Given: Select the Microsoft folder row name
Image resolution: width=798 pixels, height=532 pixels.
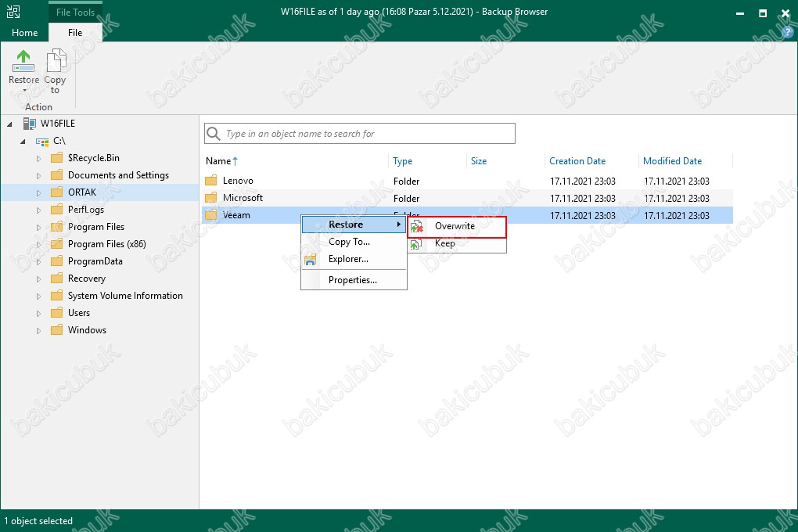Looking at the screenshot, I should click(x=243, y=198).
